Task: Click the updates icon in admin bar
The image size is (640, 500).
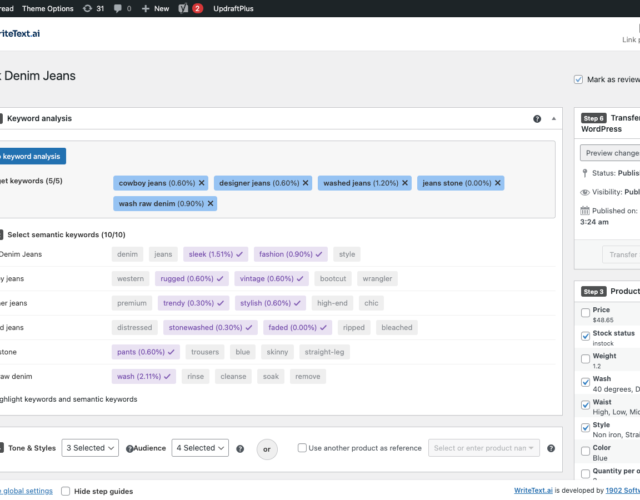Action: pos(90,8)
